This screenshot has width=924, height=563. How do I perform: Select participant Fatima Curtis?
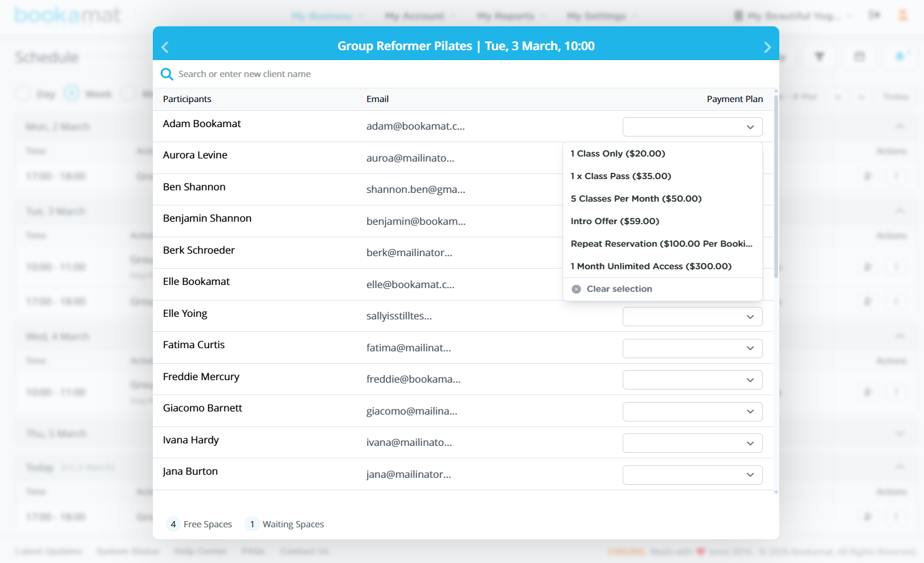(194, 345)
